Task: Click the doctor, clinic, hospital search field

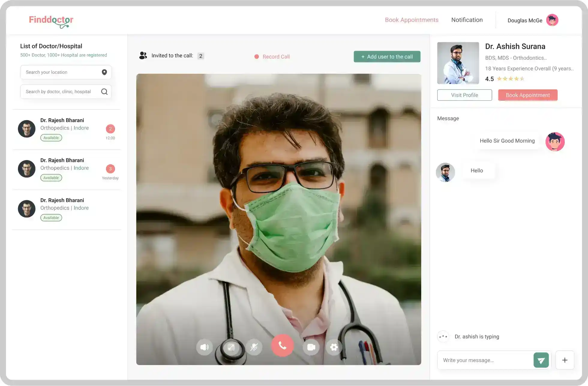Action: point(66,92)
